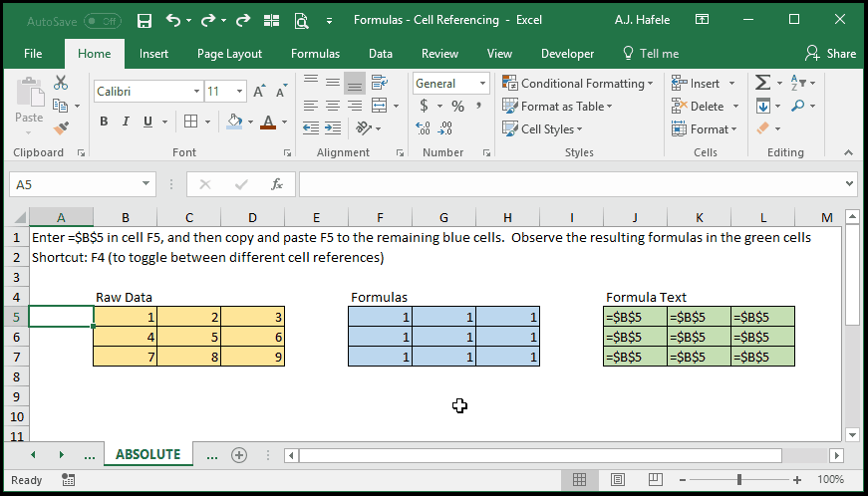Switch to the Data tab
The height and width of the screenshot is (496, 868).
[381, 54]
